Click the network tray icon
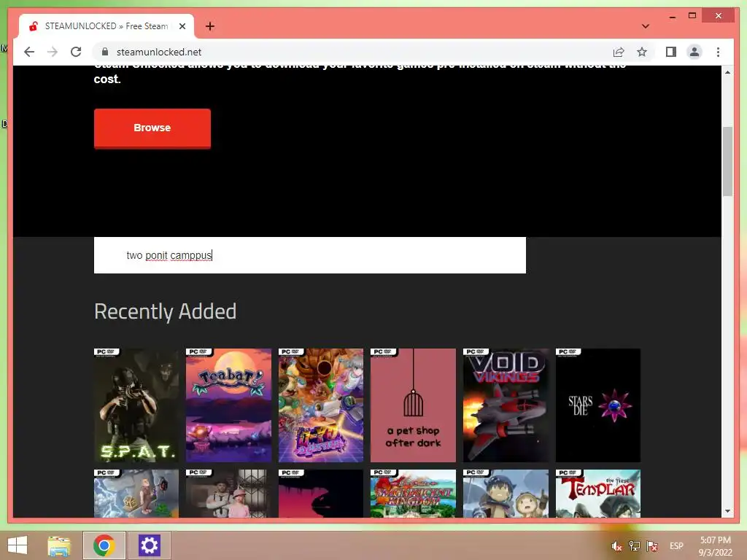Viewport: 747px width, 560px height. coord(634,546)
